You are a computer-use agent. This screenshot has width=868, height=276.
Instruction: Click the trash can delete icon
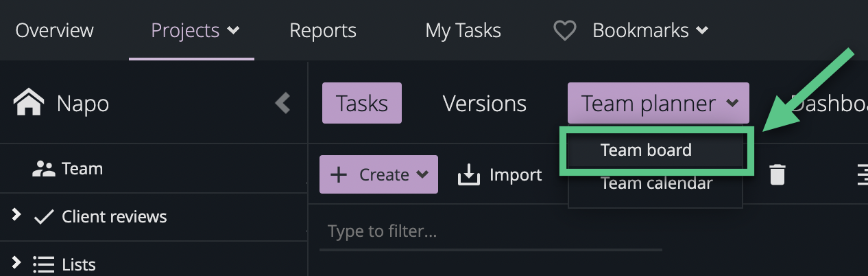tap(777, 174)
